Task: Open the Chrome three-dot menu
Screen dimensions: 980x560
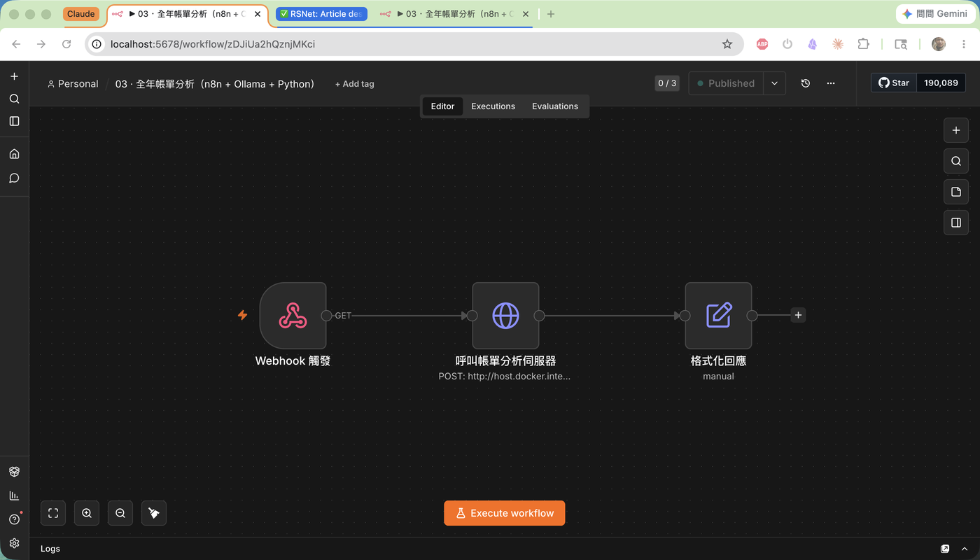Action: (x=965, y=44)
